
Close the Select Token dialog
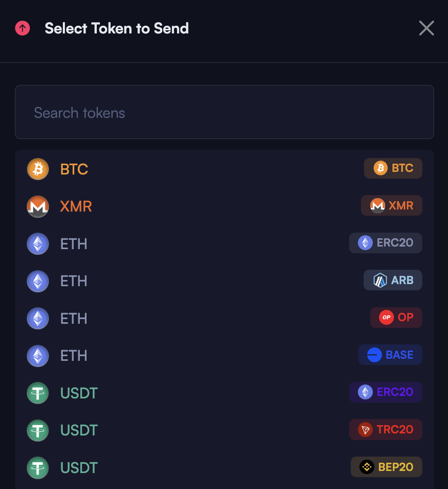pyautogui.click(x=426, y=28)
